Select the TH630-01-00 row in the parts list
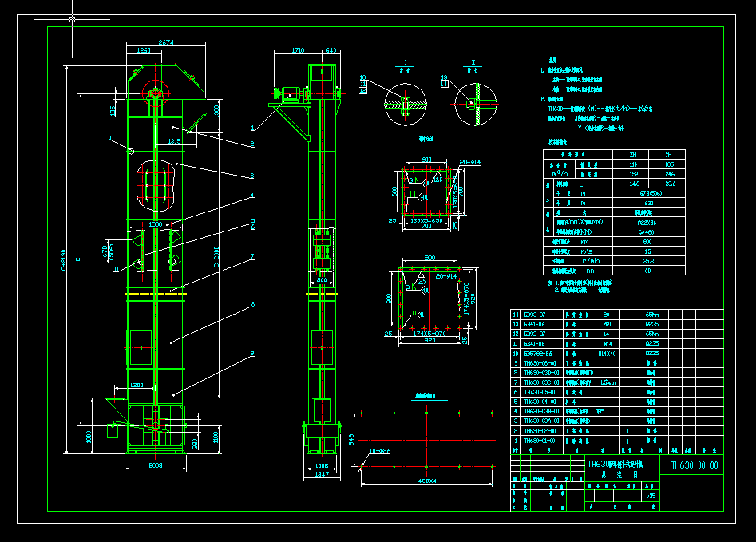 (616, 441)
